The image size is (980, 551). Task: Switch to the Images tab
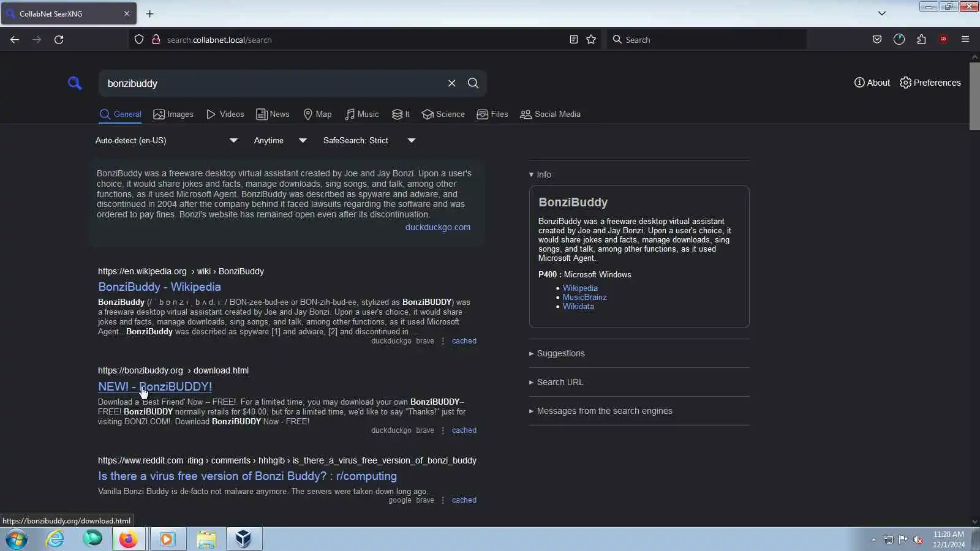pyautogui.click(x=173, y=114)
